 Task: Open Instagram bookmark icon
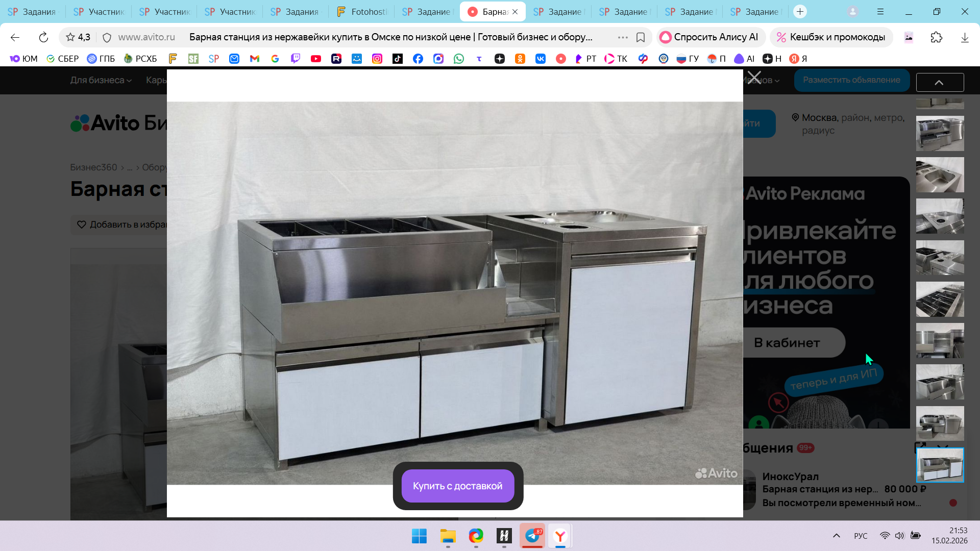click(x=377, y=59)
